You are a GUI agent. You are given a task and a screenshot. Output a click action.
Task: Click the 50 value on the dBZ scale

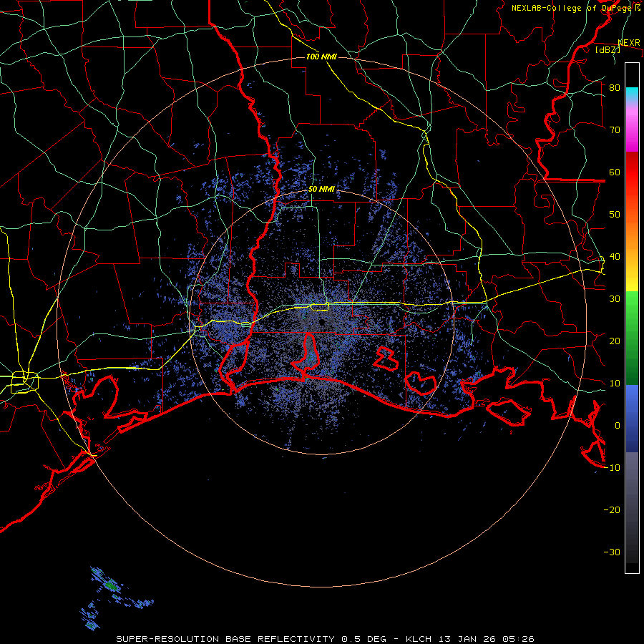615,215
